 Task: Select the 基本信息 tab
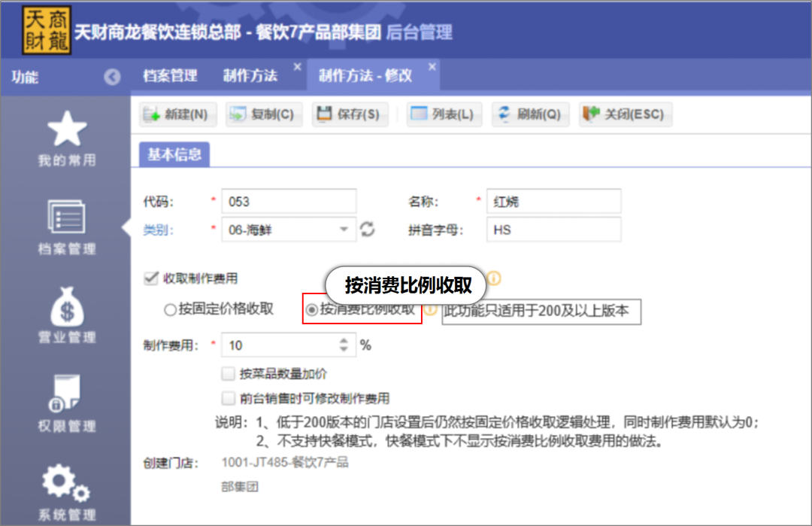(x=174, y=154)
